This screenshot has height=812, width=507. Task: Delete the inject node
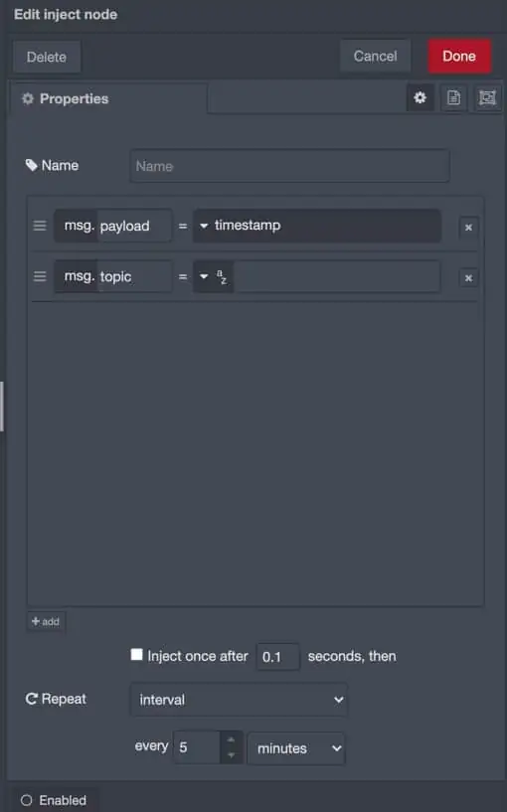47,57
